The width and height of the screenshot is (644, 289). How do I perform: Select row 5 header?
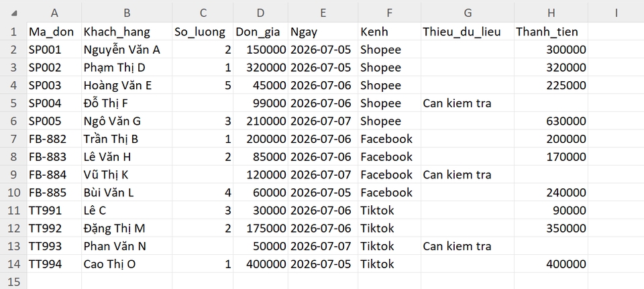point(13,103)
